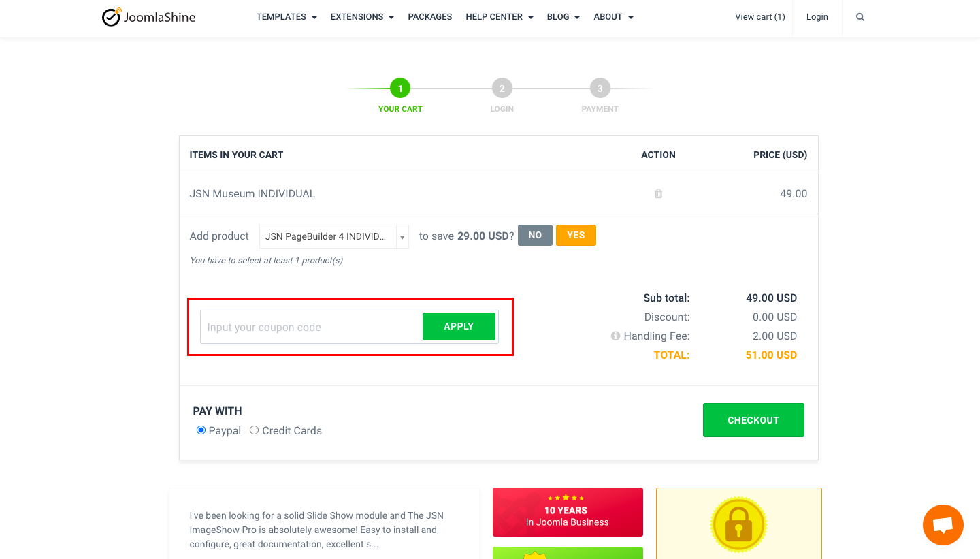Expand the Extensions menu

[x=362, y=17]
